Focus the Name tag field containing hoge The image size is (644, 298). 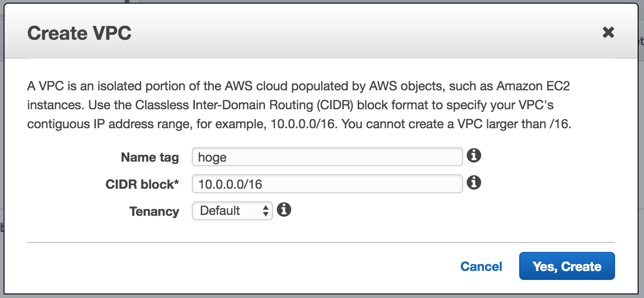pyautogui.click(x=327, y=157)
